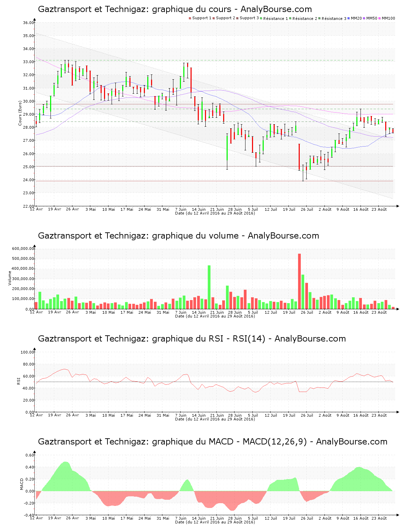Click the tallest red volume bar
Screen dimensions: 412x532
[x=299, y=281]
